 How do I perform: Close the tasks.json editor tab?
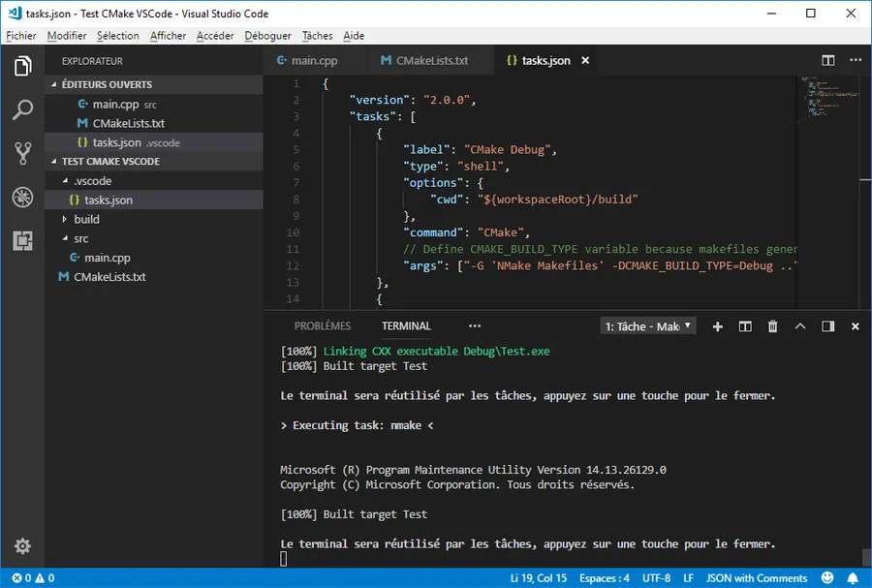click(x=585, y=60)
